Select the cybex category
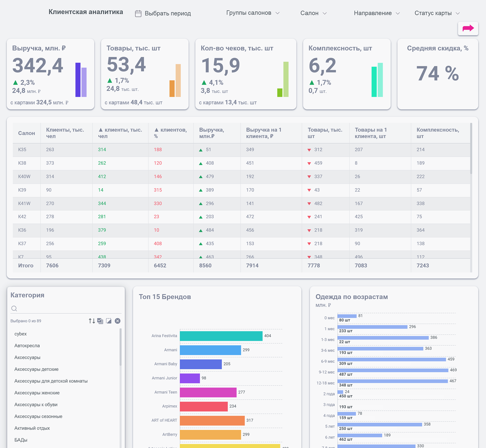This screenshot has height=448, width=486. 21,334
